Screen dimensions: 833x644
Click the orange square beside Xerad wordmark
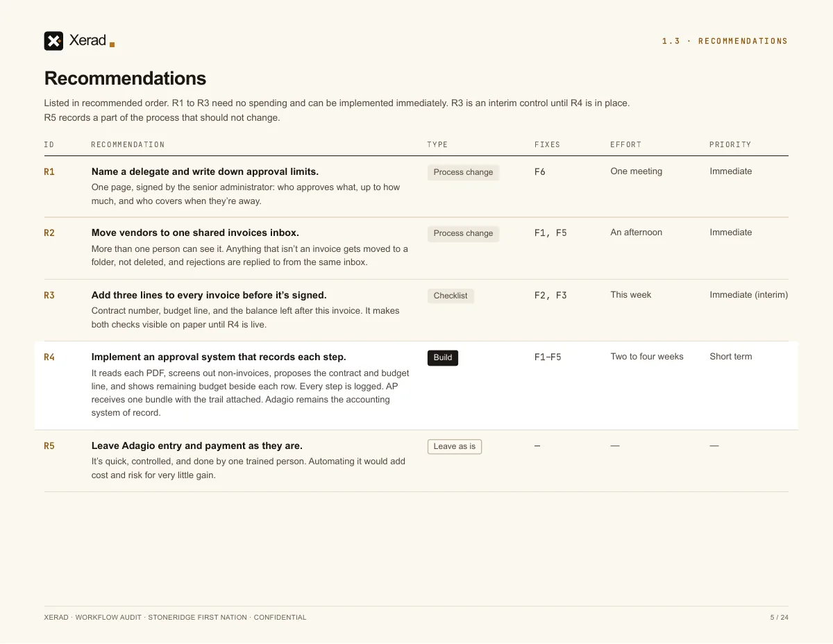coord(112,44)
